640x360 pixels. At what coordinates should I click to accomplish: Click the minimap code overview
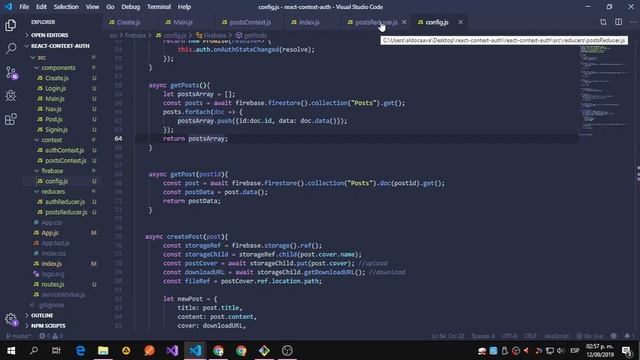[x=605, y=90]
